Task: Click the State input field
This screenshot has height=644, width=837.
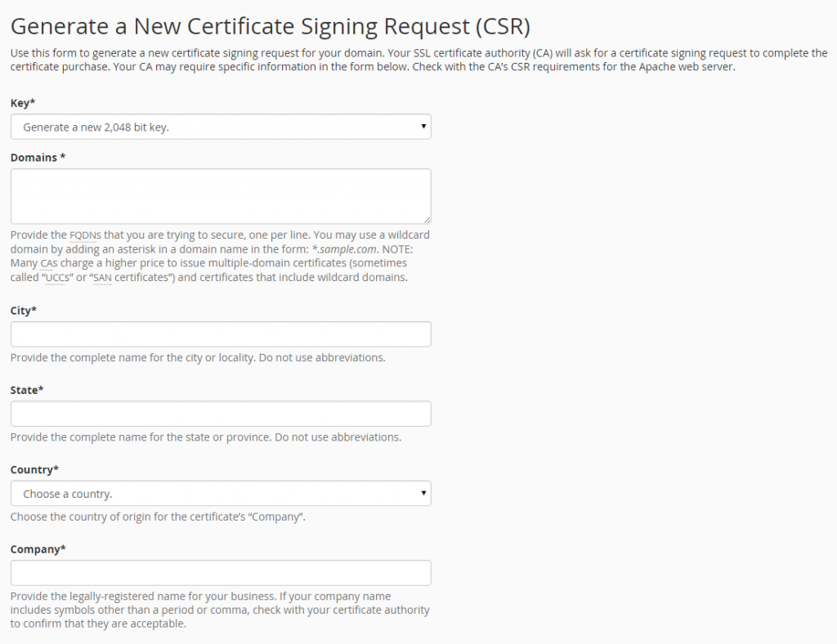Action: [221, 414]
